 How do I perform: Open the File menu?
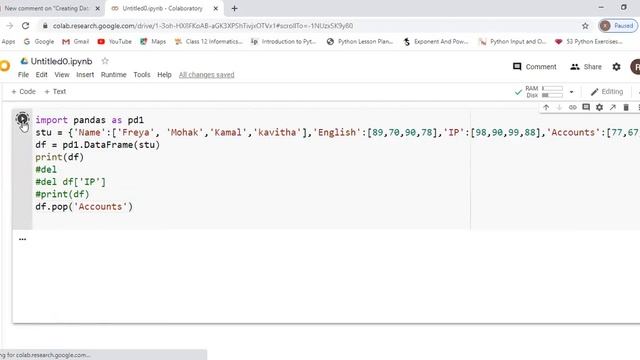click(23, 75)
